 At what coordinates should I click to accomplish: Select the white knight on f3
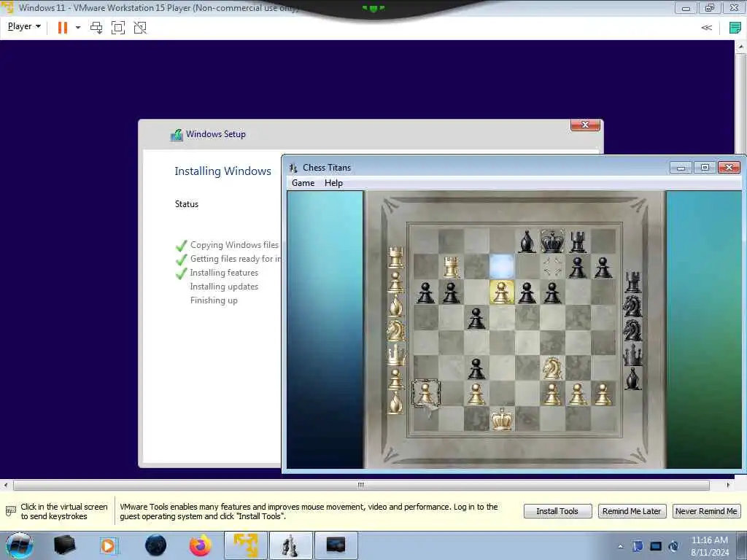click(x=552, y=368)
